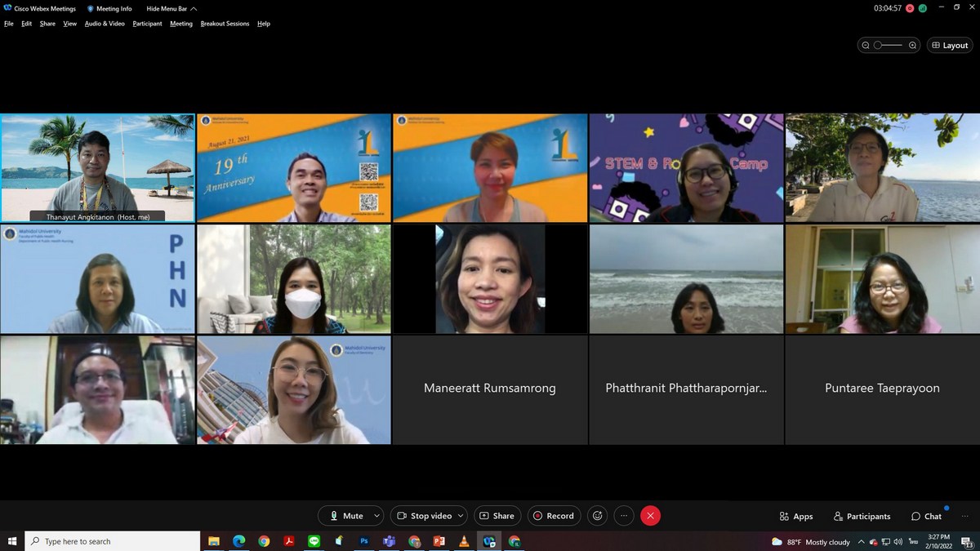Click the Share button
980x551 pixels.
(497, 516)
